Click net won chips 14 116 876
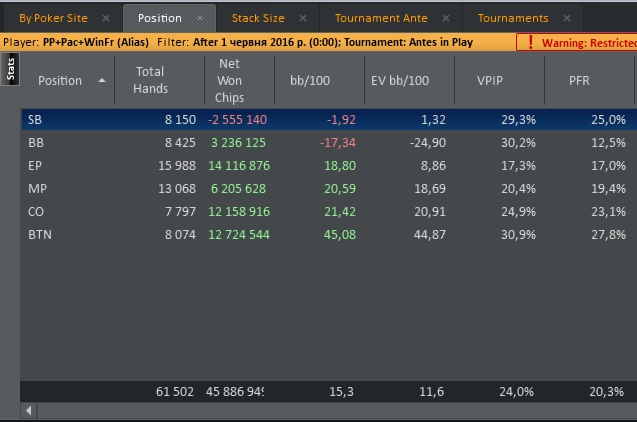 (239, 166)
